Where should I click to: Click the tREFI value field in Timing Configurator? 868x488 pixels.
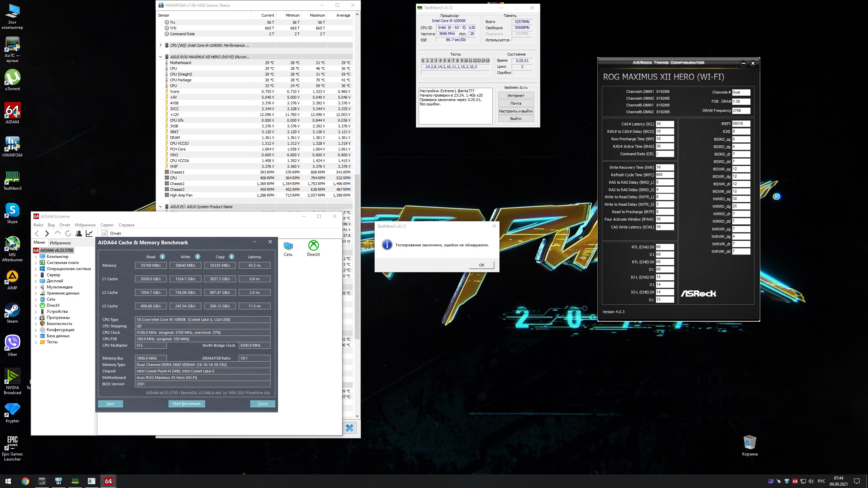[741, 124]
